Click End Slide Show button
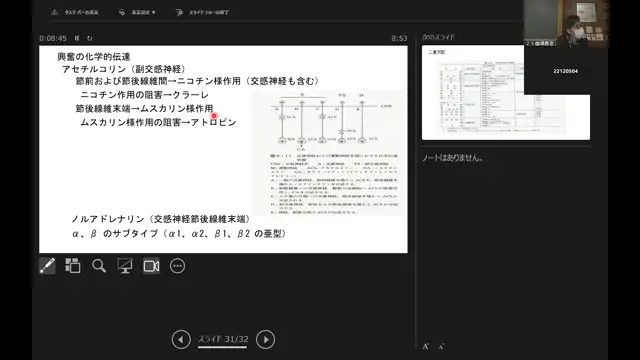Viewport: 640px width, 360px height. [x=202, y=12]
